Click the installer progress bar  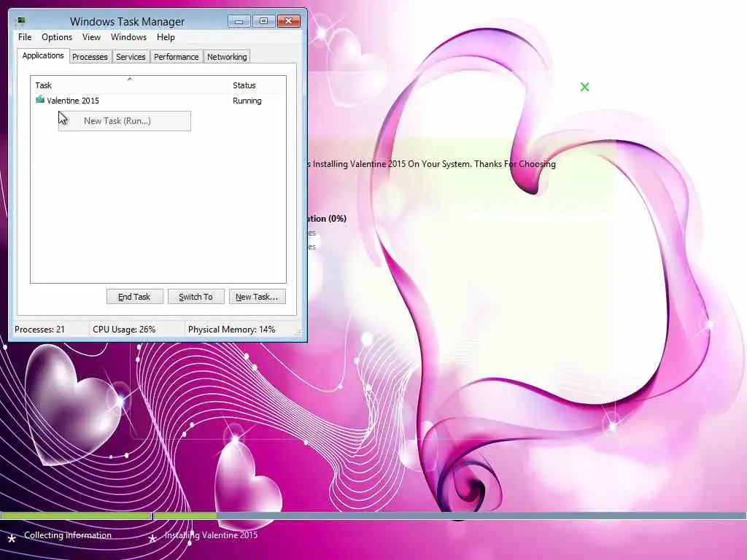373,516
